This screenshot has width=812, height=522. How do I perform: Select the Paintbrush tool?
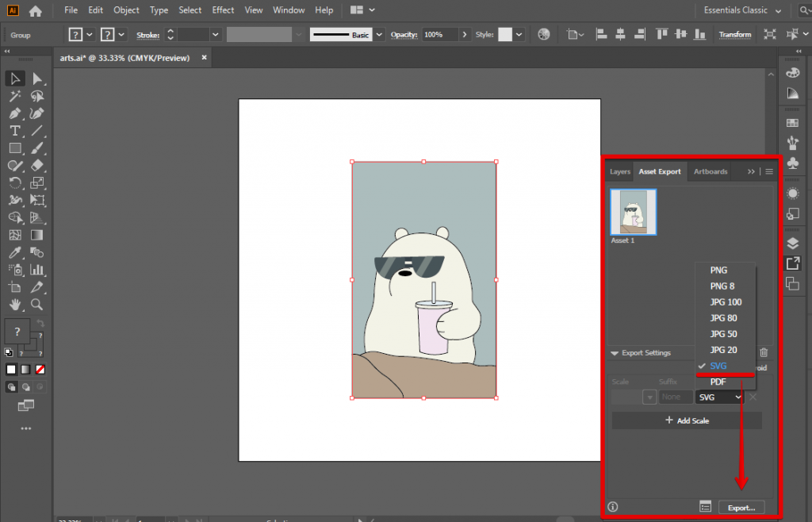click(36, 148)
